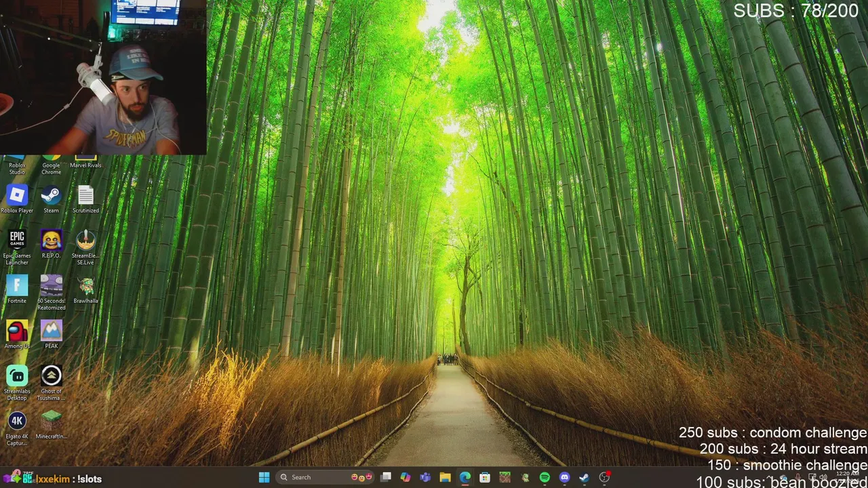868x488 pixels.
Task: Switch to Discord in the taskbar
Action: [x=564, y=477]
